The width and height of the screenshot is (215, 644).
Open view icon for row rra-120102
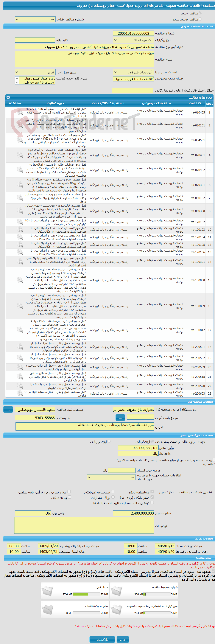(20, 222)
